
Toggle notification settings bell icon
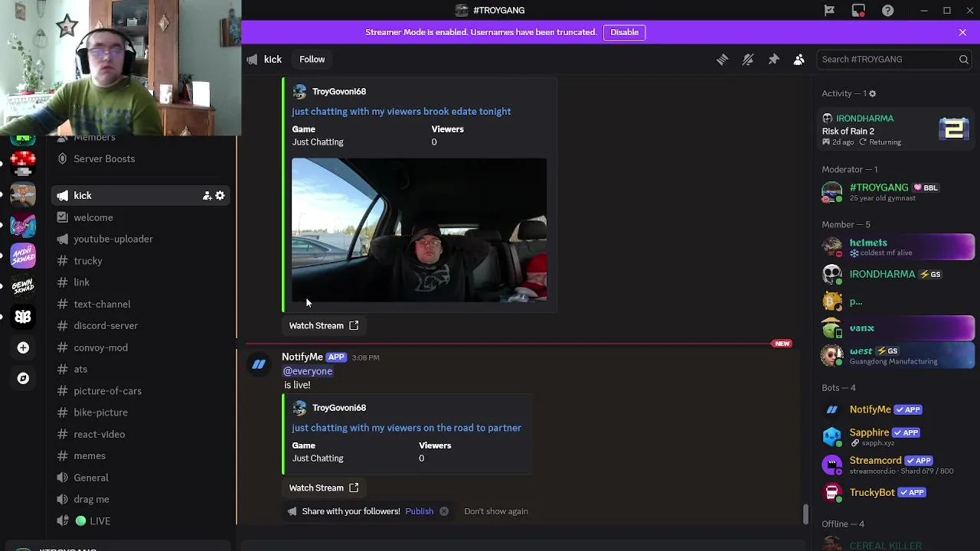748,59
